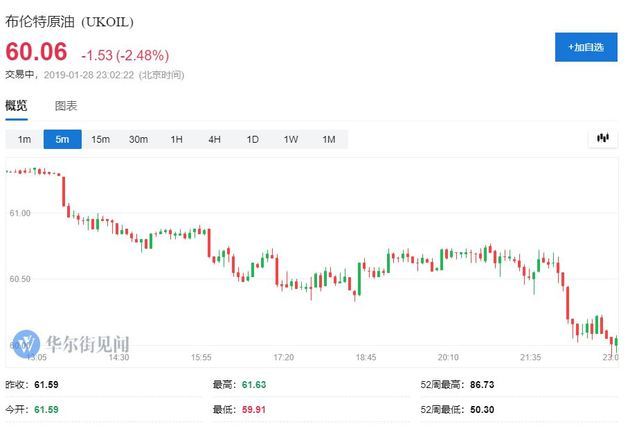Click the current price 60.06
Screen dimensions: 630x431
[x=37, y=52]
